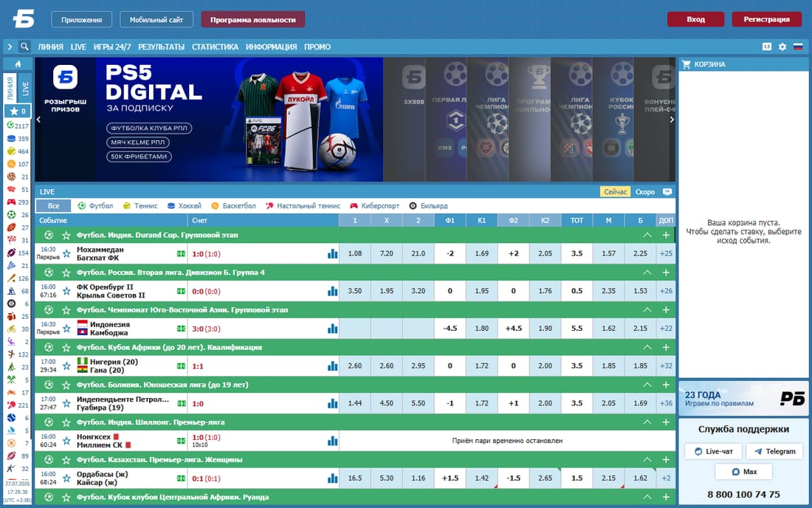Expand +32 extra markets for Нигерия match
The image size is (812, 508).
click(x=666, y=366)
